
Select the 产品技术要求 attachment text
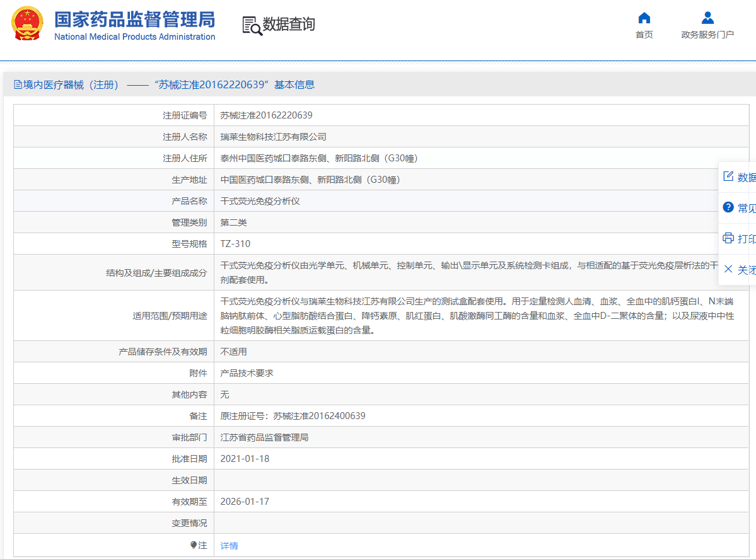point(246,372)
